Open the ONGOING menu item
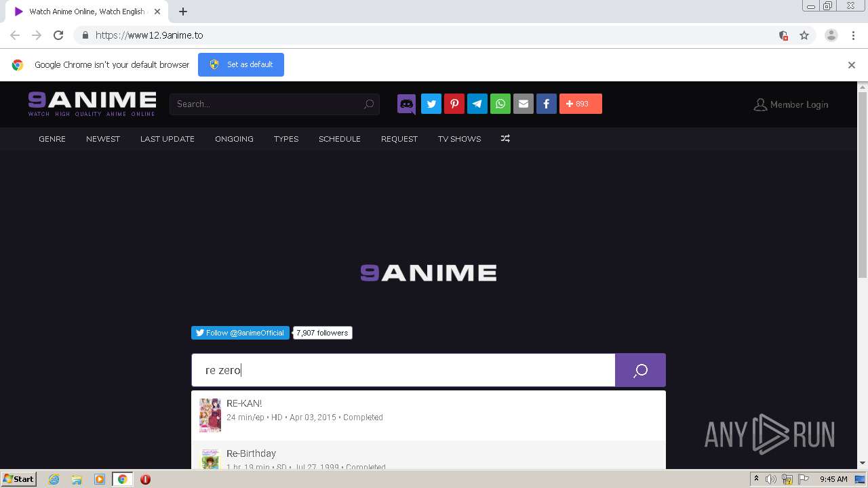This screenshot has width=868, height=488. tap(234, 139)
